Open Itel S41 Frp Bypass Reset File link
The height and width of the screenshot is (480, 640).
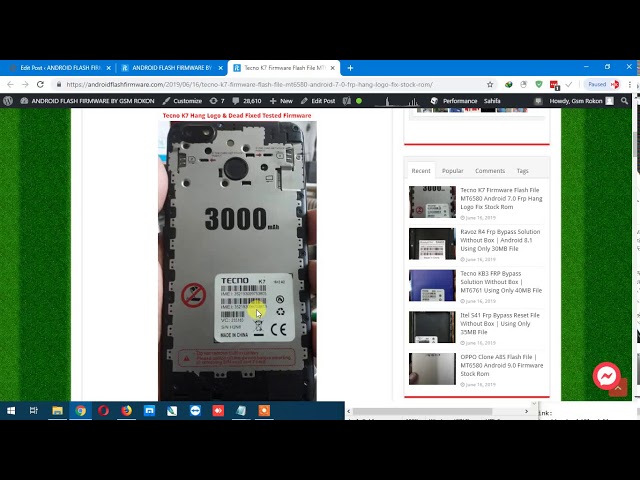[500, 323]
